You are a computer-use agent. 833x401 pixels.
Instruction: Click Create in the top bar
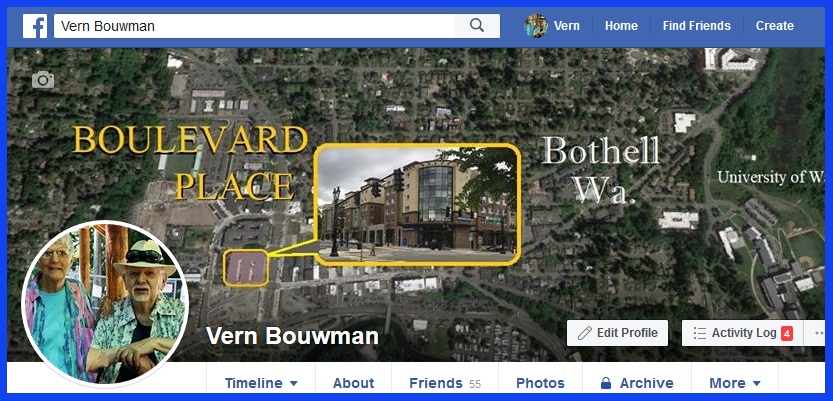point(775,26)
